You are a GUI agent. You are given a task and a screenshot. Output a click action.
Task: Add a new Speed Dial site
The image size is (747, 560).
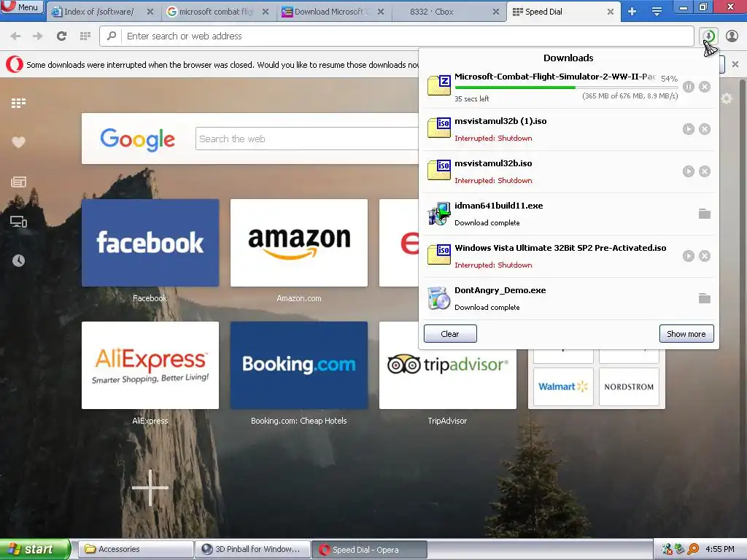[150, 488]
